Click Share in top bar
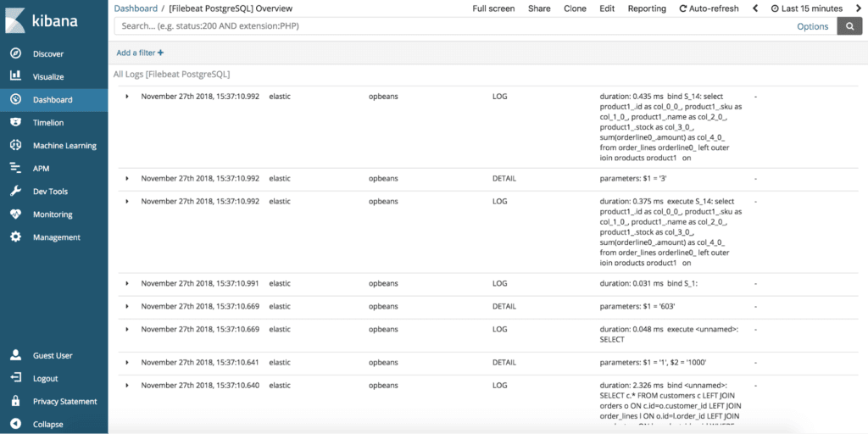868x434 pixels. point(539,8)
